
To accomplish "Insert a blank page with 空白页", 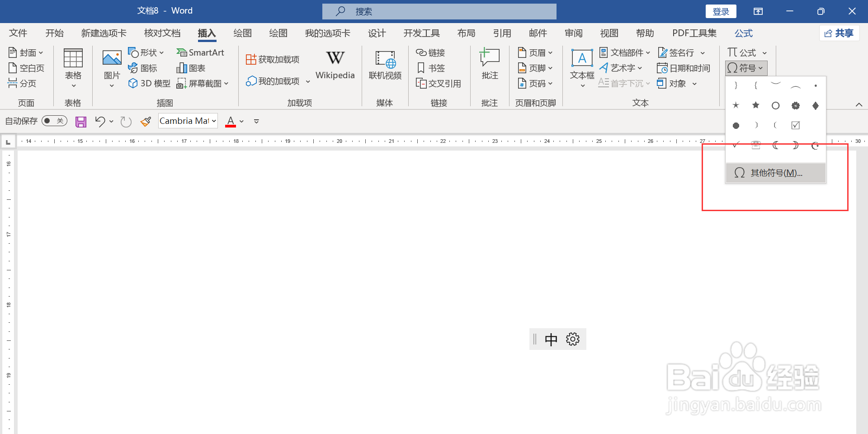I will coord(26,68).
